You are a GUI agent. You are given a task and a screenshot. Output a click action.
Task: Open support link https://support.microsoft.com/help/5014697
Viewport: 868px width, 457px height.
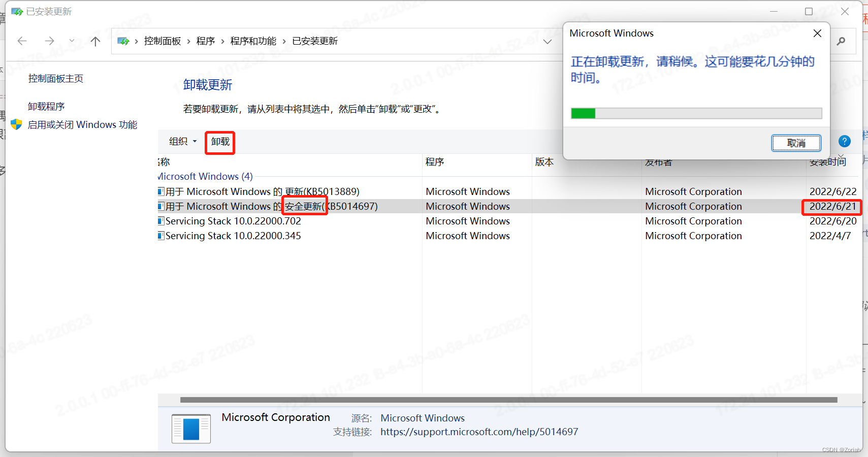click(479, 432)
